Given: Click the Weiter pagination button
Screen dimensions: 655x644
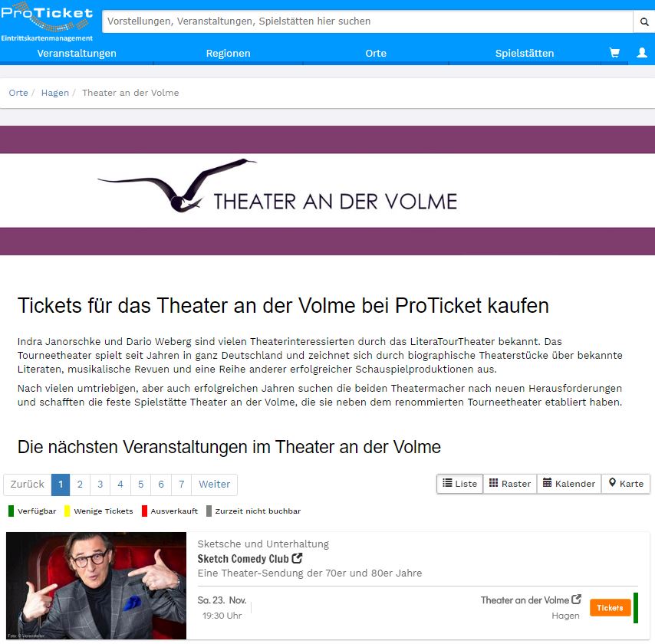Looking at the screenshot, I should [x=214, y=485].
